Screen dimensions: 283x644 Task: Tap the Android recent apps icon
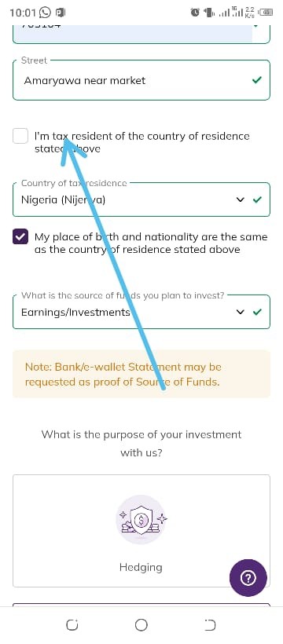point(72,624)
